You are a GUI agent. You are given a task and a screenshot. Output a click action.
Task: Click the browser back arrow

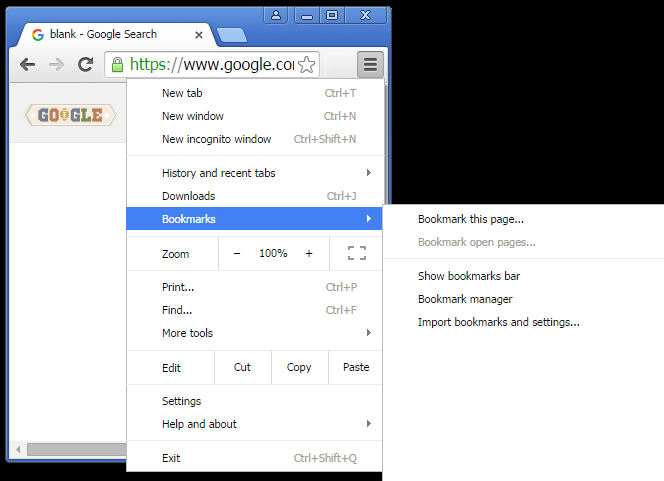coord(28,64)
